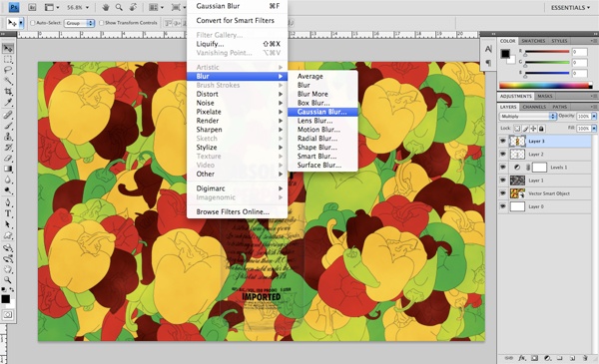The height and width of the screenshot is (364, 599).
Task: Select the Path Selection tool
Action: tap(8, 224)
